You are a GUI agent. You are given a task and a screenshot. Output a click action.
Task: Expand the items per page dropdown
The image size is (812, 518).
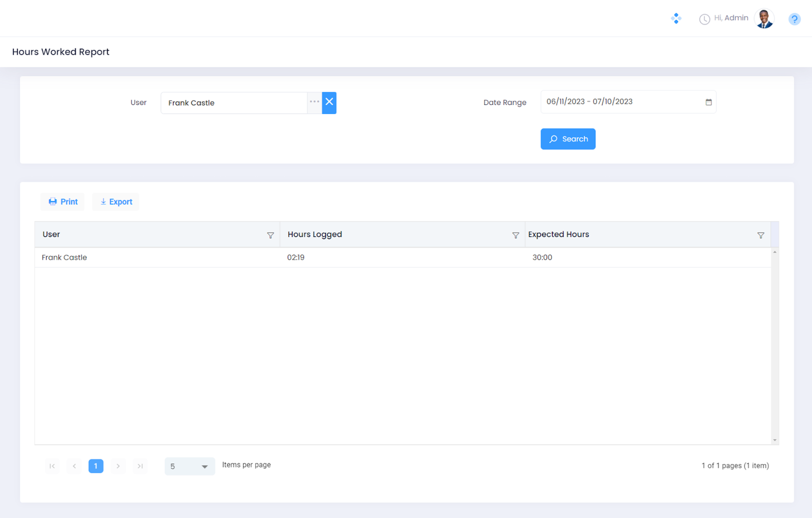click(205, 466)
